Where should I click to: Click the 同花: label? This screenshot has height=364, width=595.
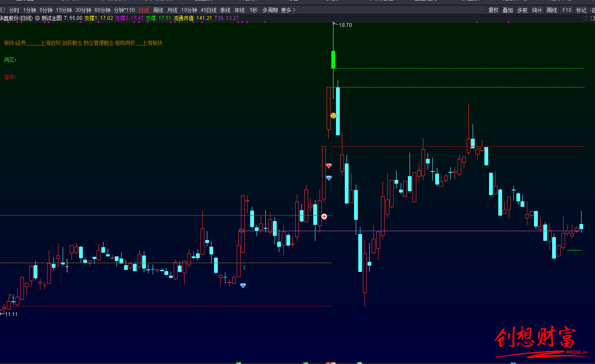point(10,60)
